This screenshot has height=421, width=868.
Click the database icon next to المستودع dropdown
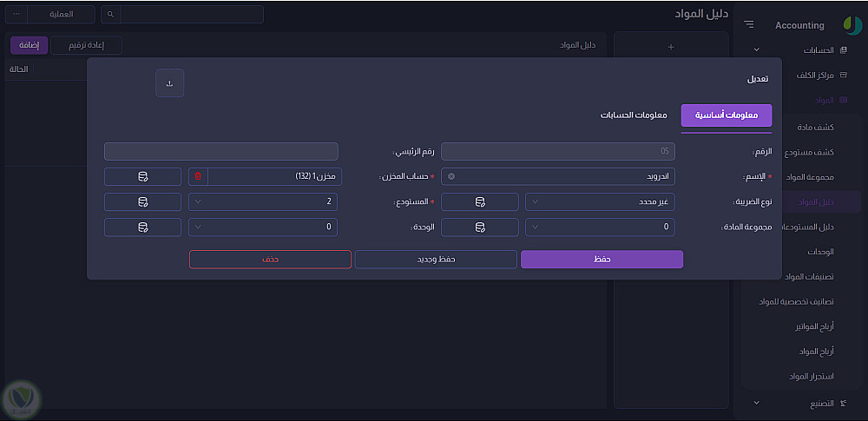click(143, 201)
